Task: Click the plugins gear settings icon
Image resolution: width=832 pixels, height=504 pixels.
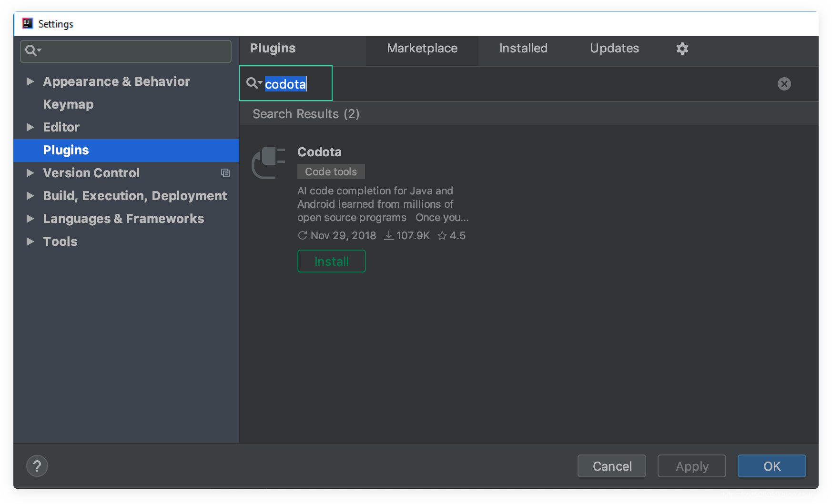Action: (x=682, y=49)
